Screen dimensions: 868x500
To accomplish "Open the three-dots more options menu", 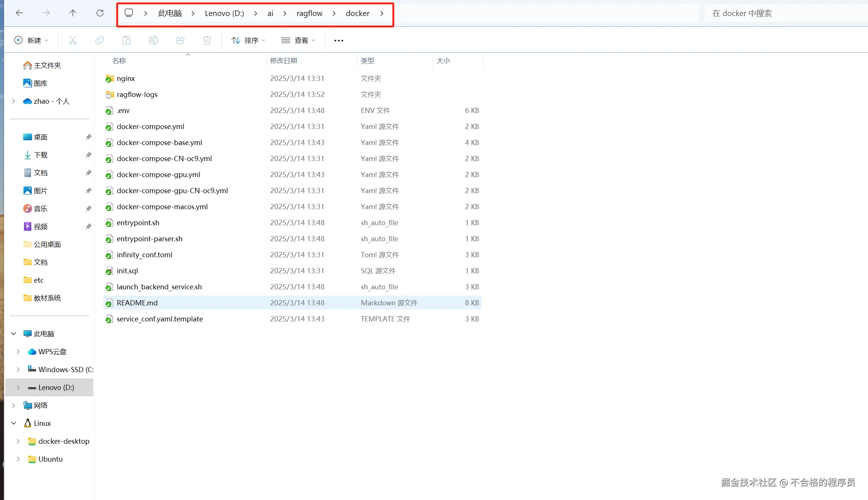I will 338,40.
